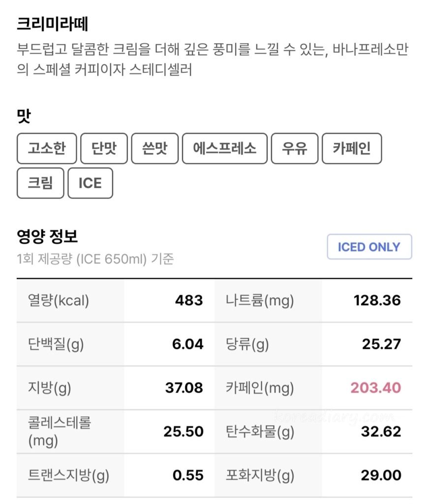Viewport: 429px width, 504px height.
Task: Click the 1회 제공량 serving size note
Action: pos(95,259)
